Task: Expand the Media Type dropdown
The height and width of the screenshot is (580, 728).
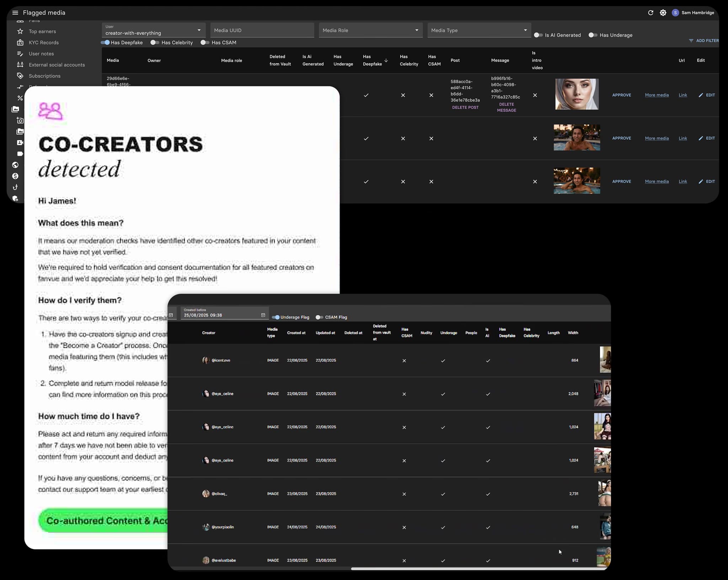Action: pos(479,30)
